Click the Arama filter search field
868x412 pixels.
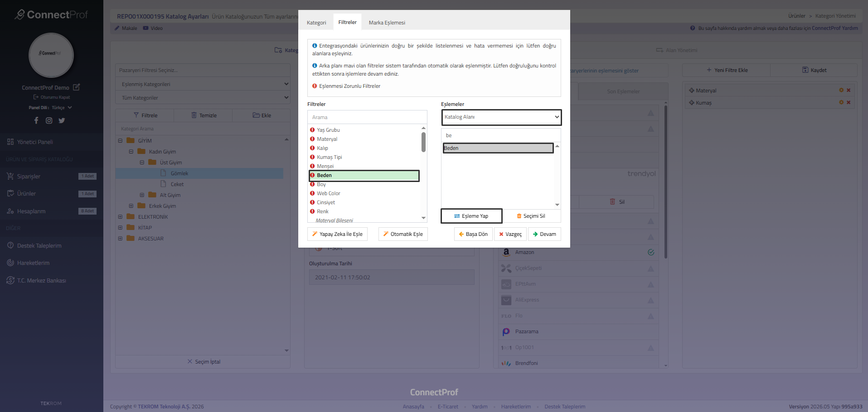(367, 117)
